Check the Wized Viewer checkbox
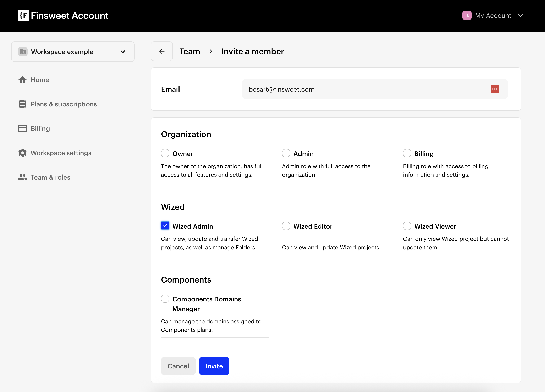545x392 pixels. [x=407, y=226]
